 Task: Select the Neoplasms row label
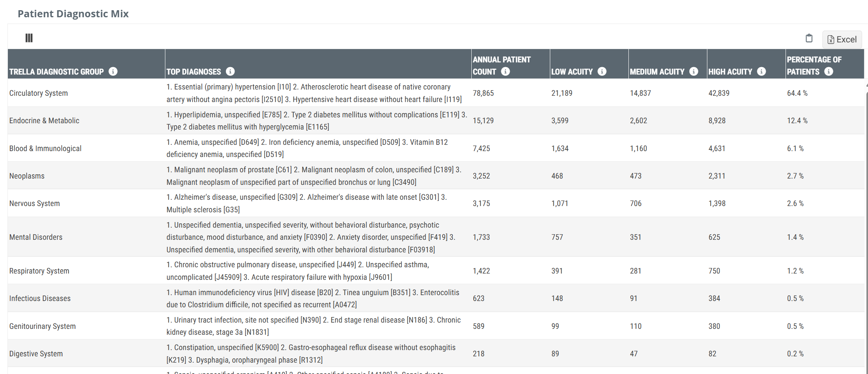coord(27,176)
